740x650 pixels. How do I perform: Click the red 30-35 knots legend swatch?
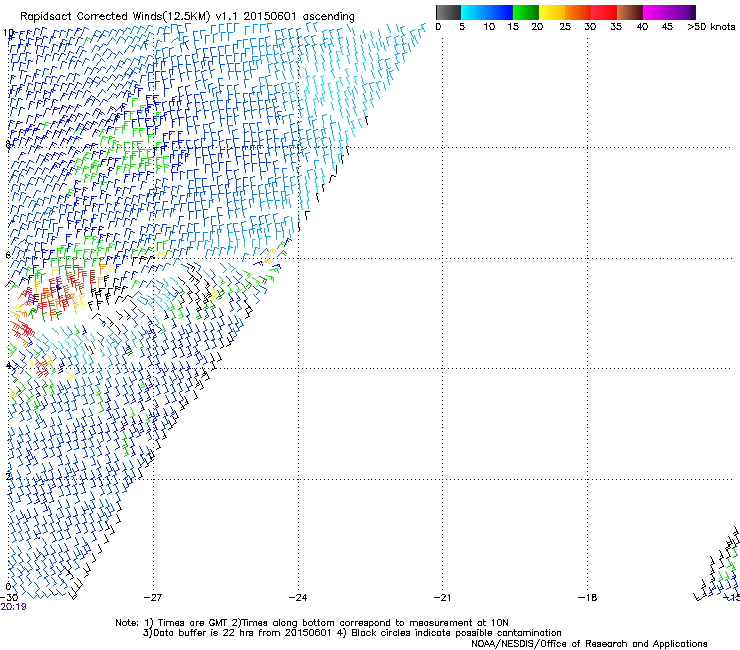pyautogui.click(x=604, y=12)
